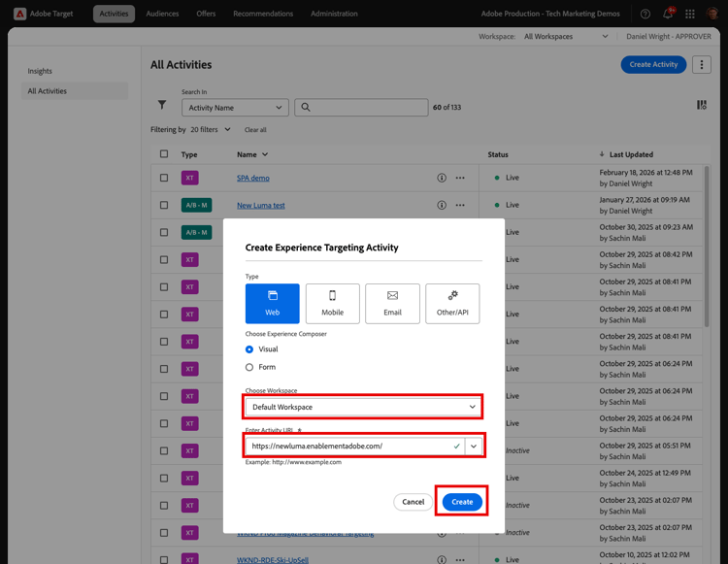Screen dimensions: 728x564
Task: Open more actions for WKND-RDE-Ski-UpSell
Action: point(460,560)
